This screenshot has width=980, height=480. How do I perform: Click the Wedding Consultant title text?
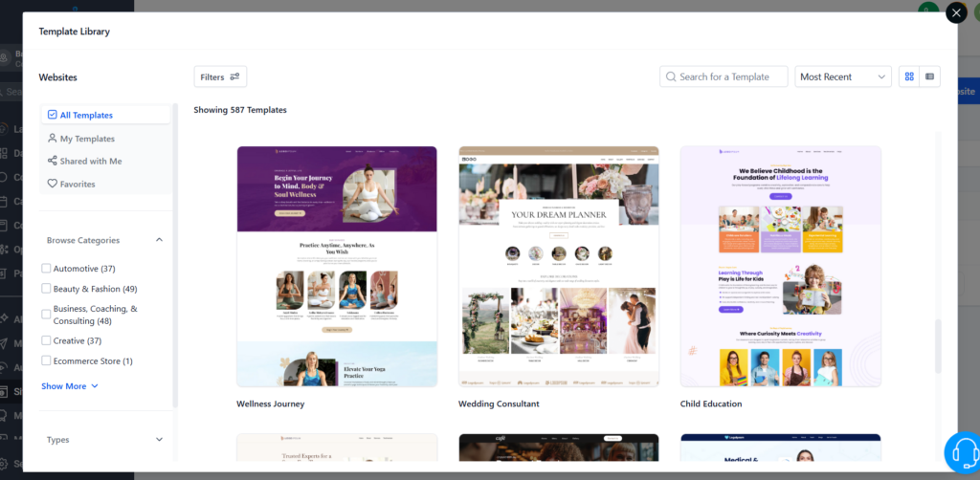coord(499,404)
